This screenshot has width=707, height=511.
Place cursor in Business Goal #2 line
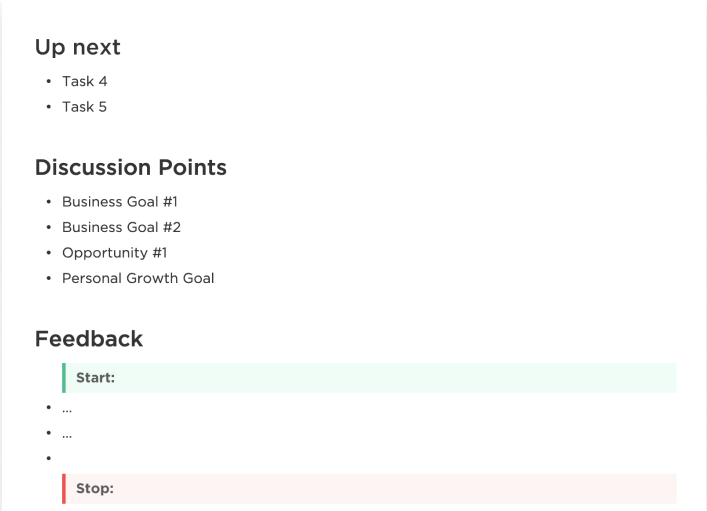point(121,227)
